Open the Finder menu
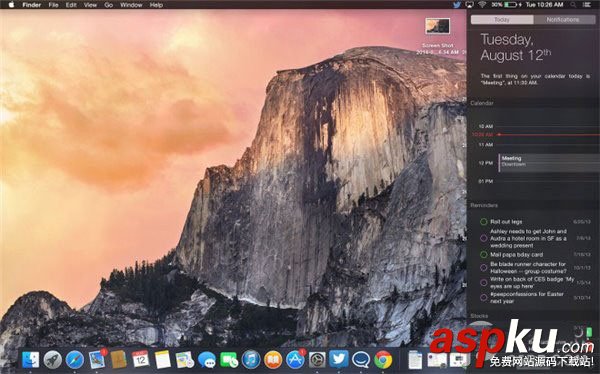 tap(32, 5)
